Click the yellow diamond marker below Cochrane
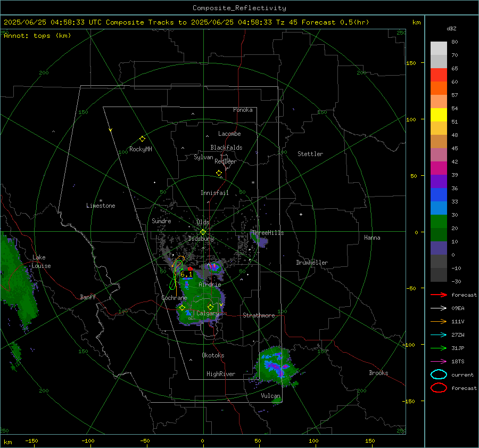Viewport: 479px width, 448px height. pos(182,308)
